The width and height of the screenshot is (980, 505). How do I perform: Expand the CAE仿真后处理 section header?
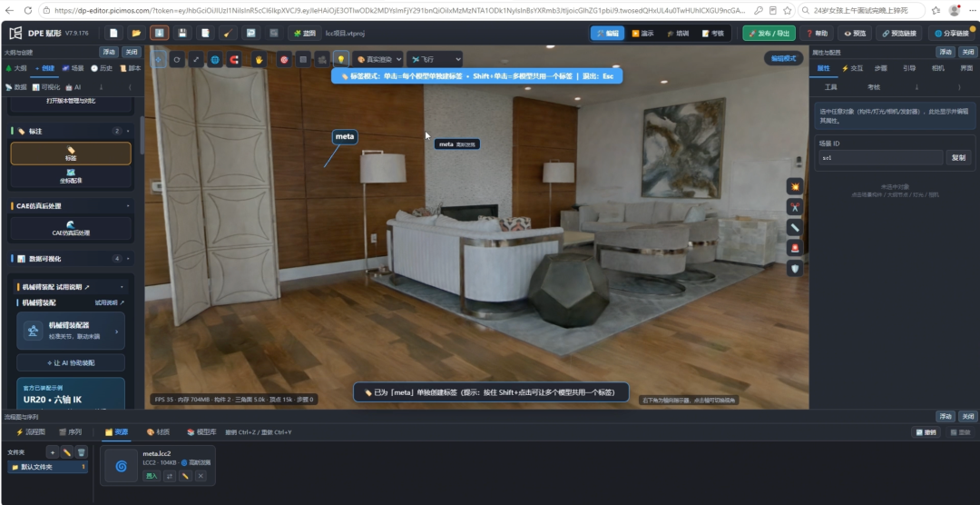(72, 205)
